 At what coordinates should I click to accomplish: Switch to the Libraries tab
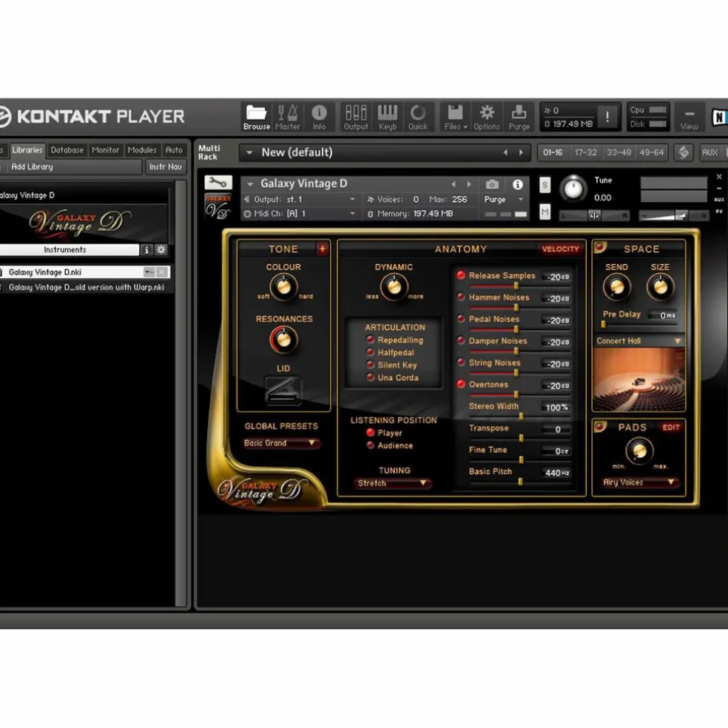[27, 150]
